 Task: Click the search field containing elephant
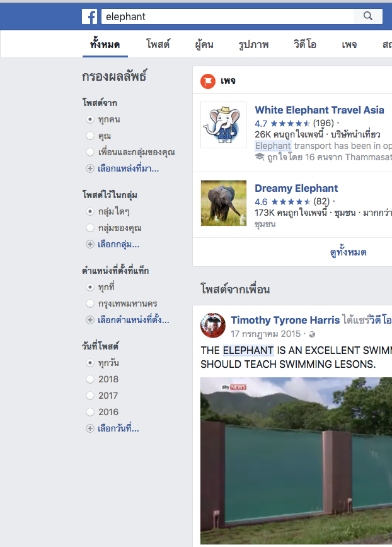pyautogui.click(x=228, y=16)
